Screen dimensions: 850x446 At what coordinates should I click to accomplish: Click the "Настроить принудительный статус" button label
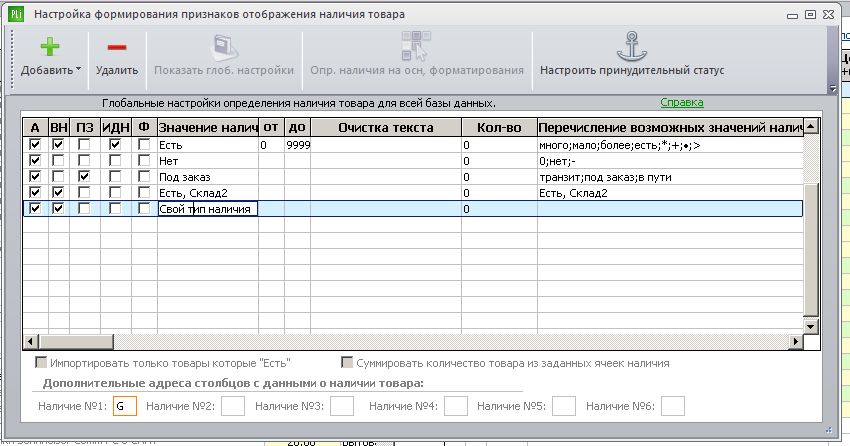[632, 70]
